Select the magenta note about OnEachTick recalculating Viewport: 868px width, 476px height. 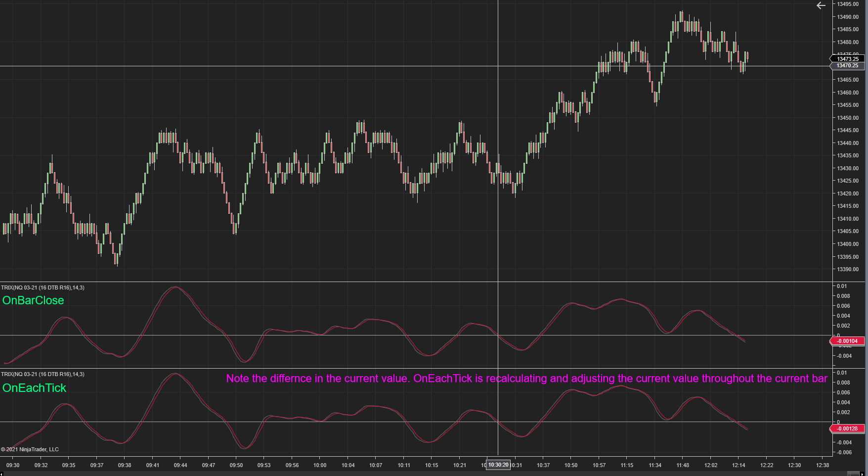click(527, 379)
